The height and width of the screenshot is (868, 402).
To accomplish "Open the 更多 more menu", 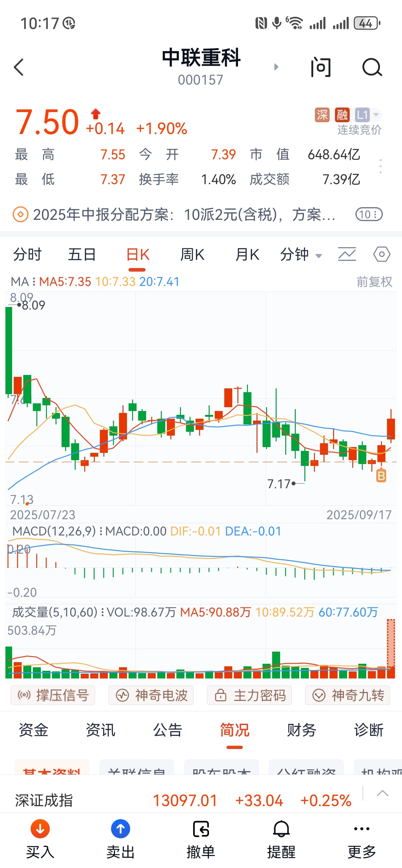I will tap(362, 839).
